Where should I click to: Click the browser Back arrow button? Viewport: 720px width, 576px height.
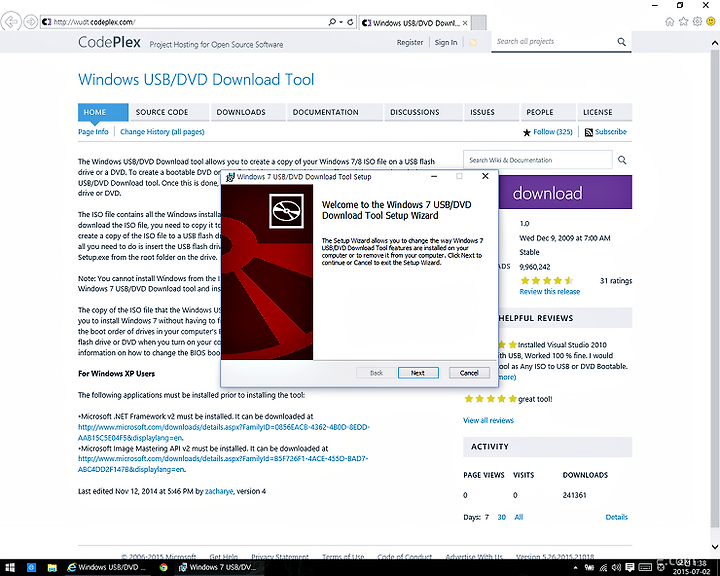(11, 22)
